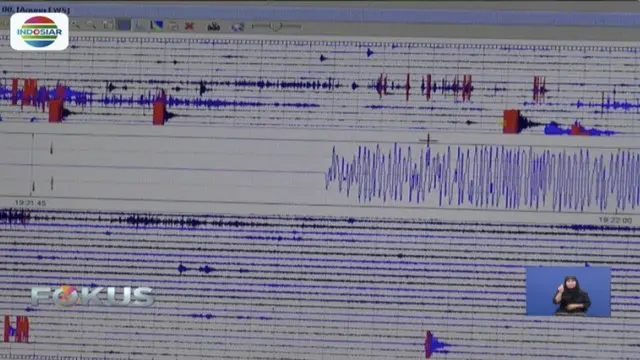
Task: Adjust the toolbar amplitude slider handle
Action: [x=276, y=27]
